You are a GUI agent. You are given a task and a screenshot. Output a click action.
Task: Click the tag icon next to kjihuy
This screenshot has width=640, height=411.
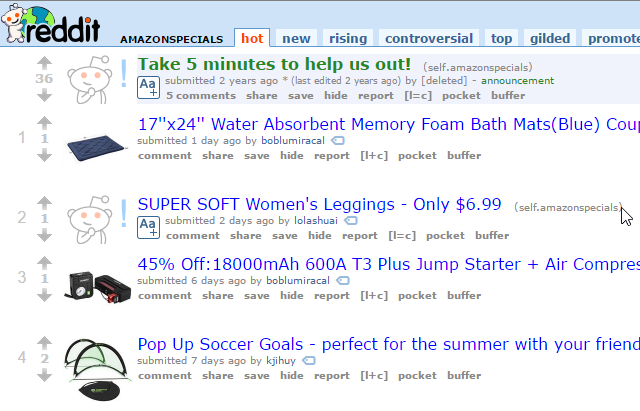click(309, 361)
